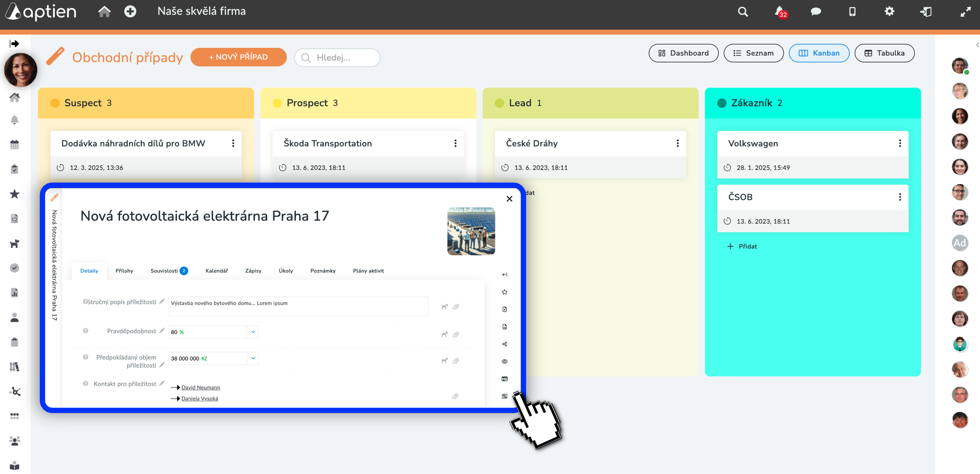Switch to the Poznámky tab
The width and height of the screenshot is (980, 474).
323,271
